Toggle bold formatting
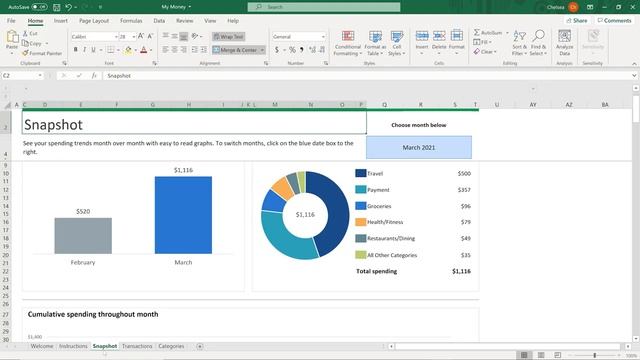Screen dimensions: 640x360 pyautogui.click(x=76, y=50)
